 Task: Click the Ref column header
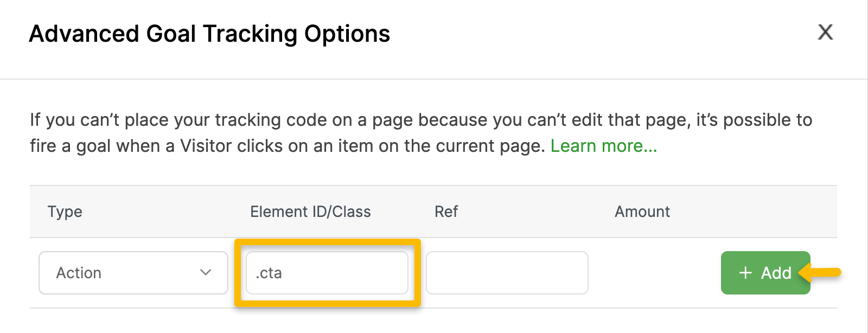446,212
